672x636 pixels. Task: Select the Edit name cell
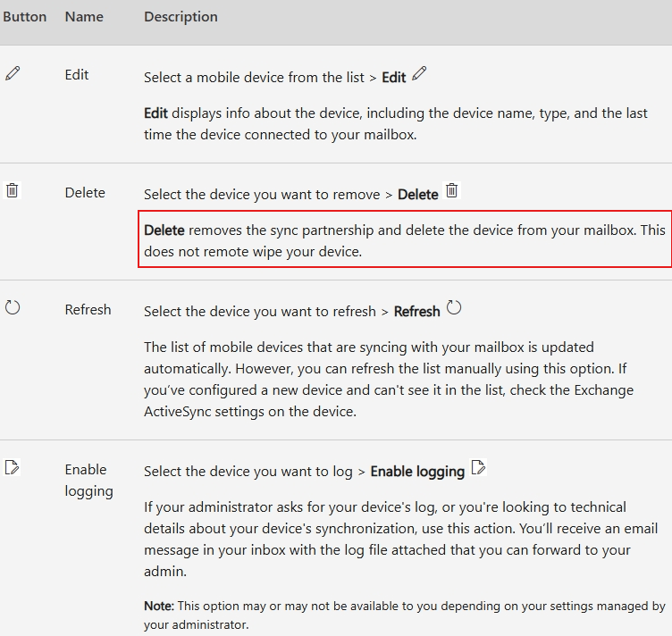tap(77, 75)
